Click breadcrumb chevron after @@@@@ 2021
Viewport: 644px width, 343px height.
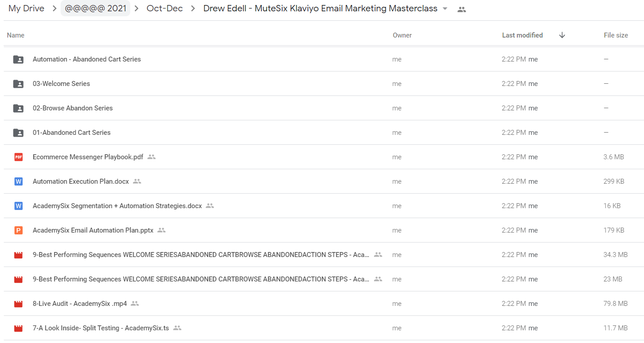pyautogui.click(x=137, y=9)
